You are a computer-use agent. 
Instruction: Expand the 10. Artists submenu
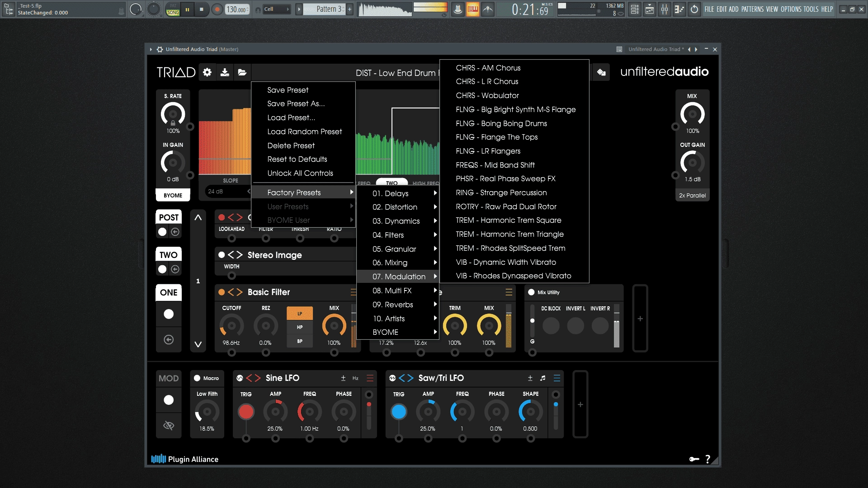pos(398,319)
